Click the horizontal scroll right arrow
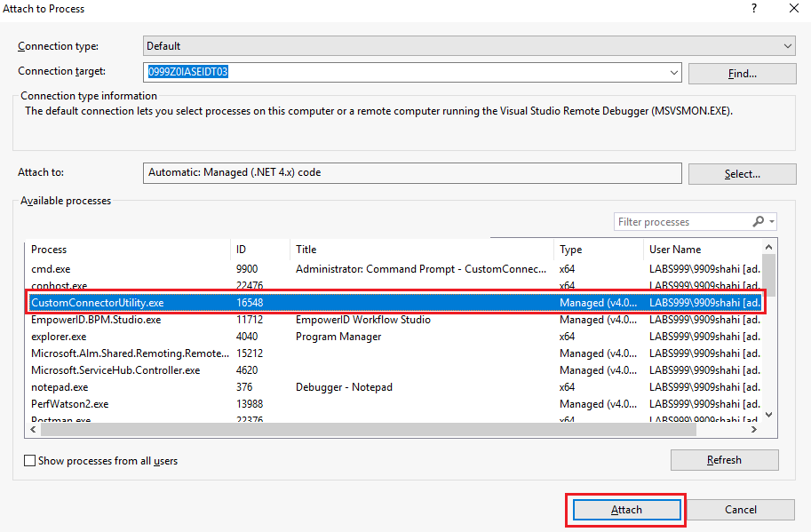 754,430
